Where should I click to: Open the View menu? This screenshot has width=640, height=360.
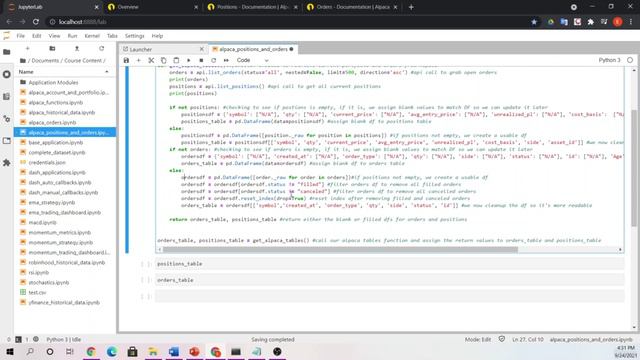[54, 36]
